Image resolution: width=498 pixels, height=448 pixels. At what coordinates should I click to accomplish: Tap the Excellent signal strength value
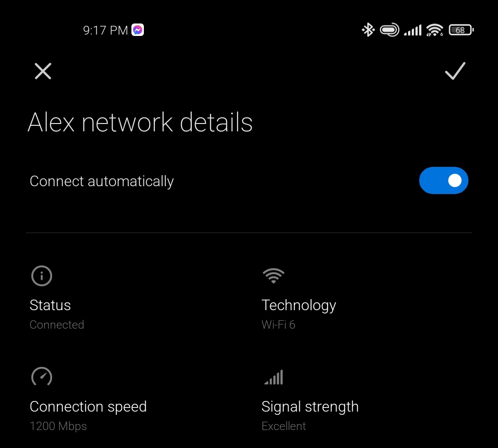pos(284,426)
